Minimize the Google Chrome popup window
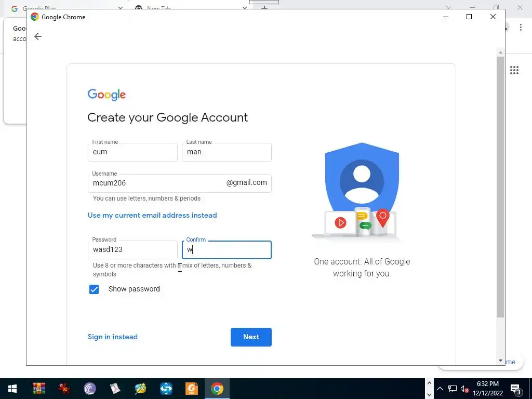 [446, 17]
